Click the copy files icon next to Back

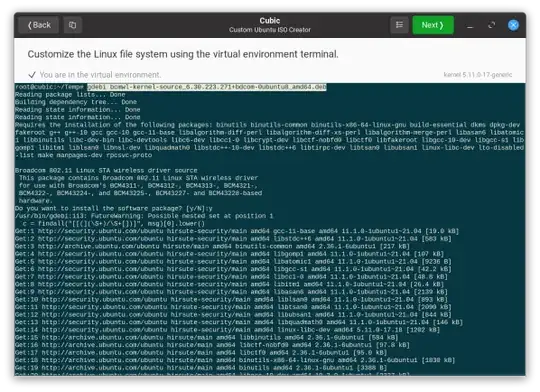click(x=72, y=25)
